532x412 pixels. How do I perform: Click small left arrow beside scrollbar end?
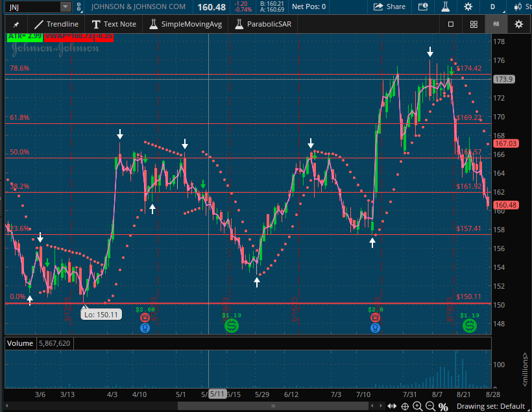pos(372,406)
